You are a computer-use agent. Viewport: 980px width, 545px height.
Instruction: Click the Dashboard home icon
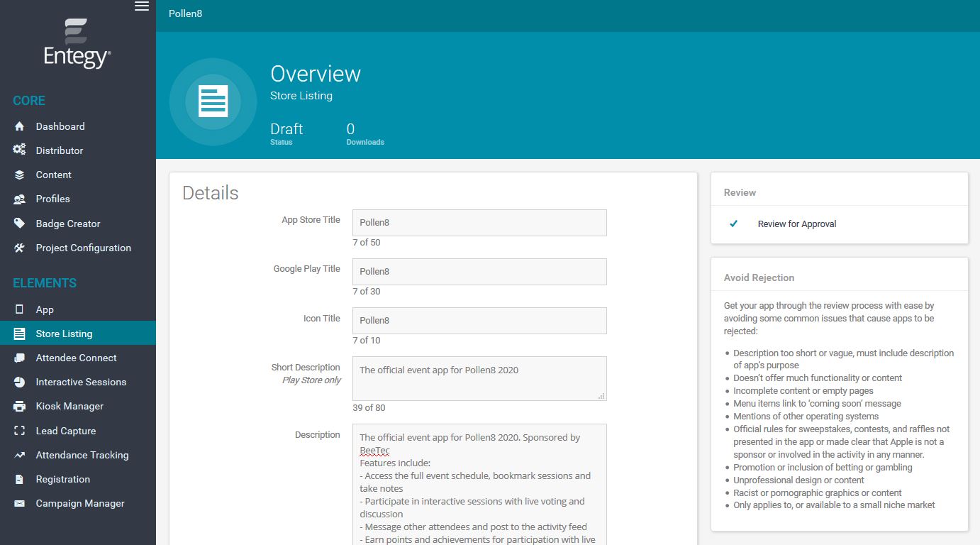20,126
